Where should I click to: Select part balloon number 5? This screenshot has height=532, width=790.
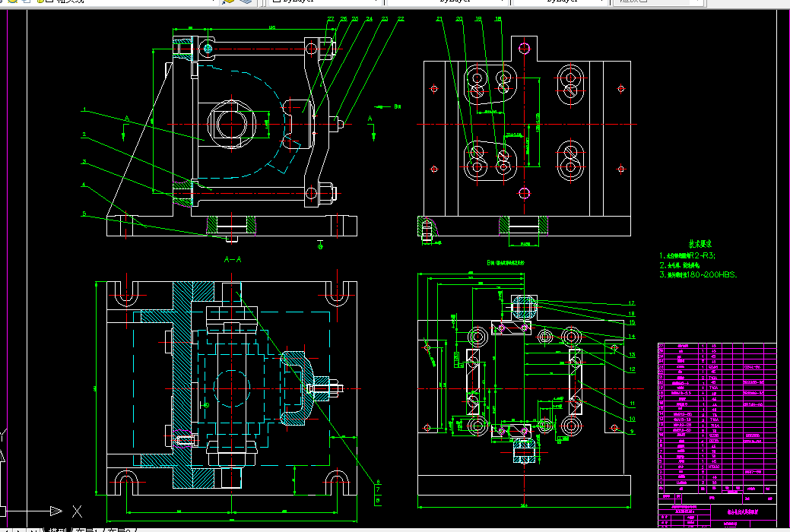pos(84,214)
